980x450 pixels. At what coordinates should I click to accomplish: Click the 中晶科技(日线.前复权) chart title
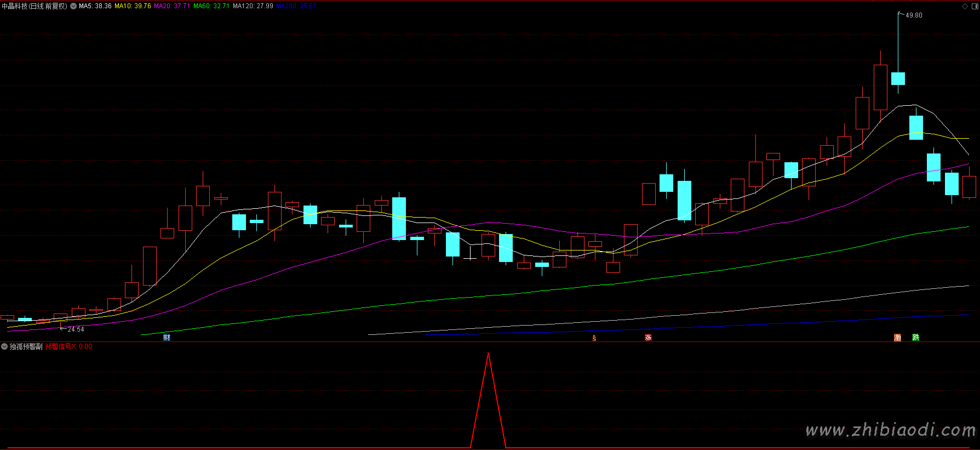(35, 6)
